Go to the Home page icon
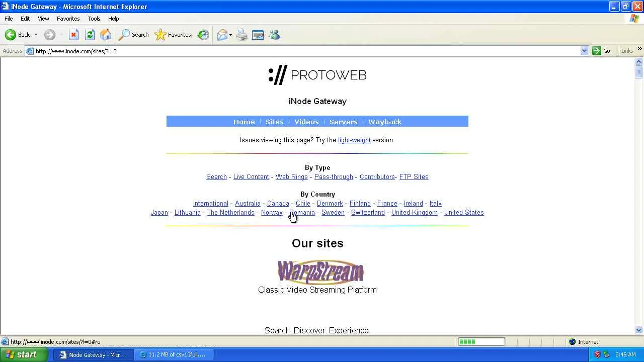The image size is (644, 362). tap(106, 35)
